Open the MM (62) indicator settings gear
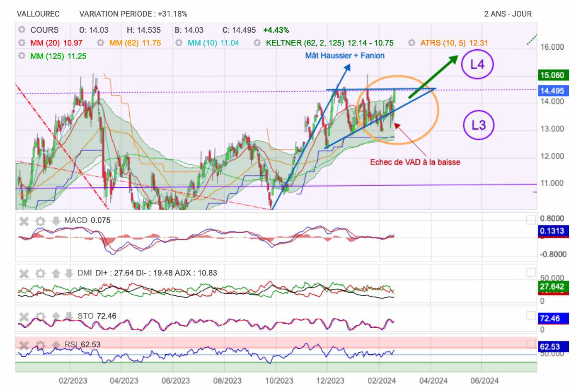The width and height of the screenshot is (576, 392). point(100,43)
